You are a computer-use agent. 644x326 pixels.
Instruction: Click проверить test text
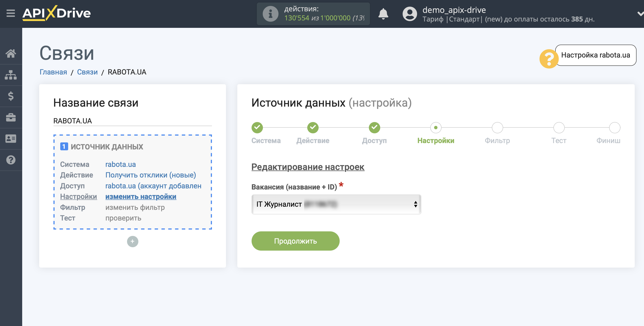coord(123,218)
